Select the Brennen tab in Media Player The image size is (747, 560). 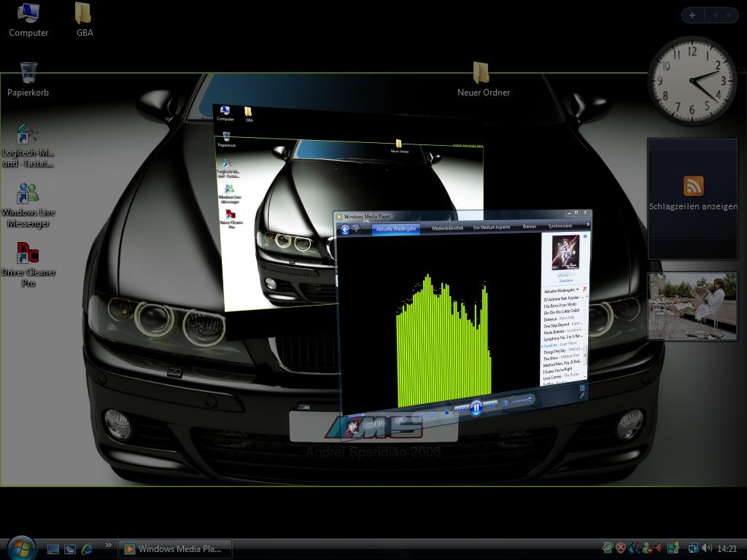529,227
